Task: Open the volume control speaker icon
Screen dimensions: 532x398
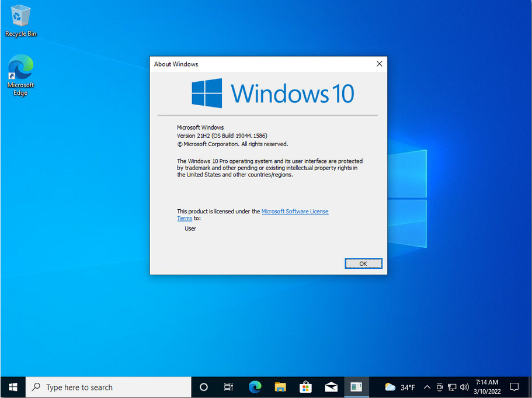Action: [464, 387]
